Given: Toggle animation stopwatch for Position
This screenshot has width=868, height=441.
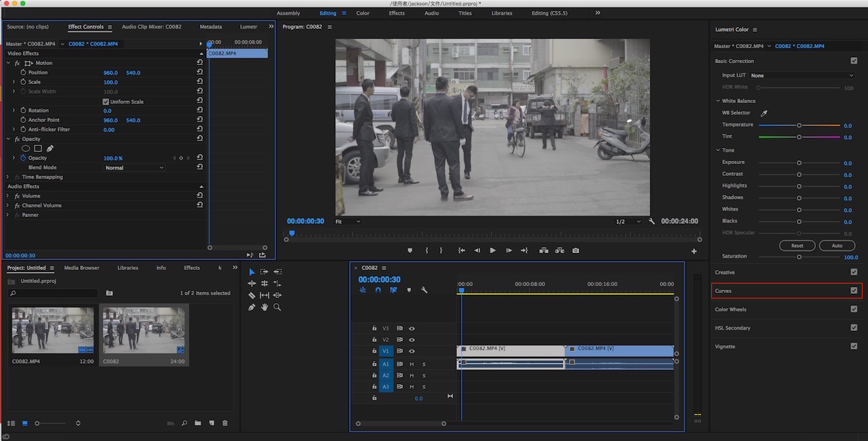Looking at the screenshot, I should click(x=23, y=73).
